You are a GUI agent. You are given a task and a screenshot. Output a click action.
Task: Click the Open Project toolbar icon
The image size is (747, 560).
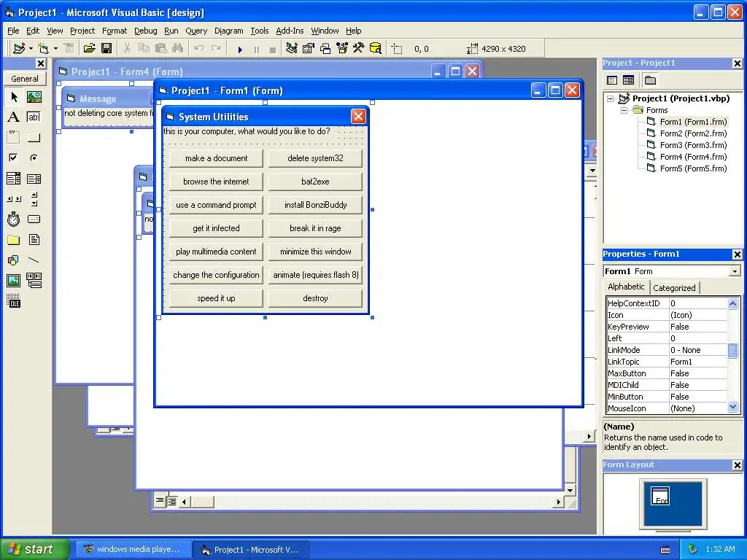point(90,49)
